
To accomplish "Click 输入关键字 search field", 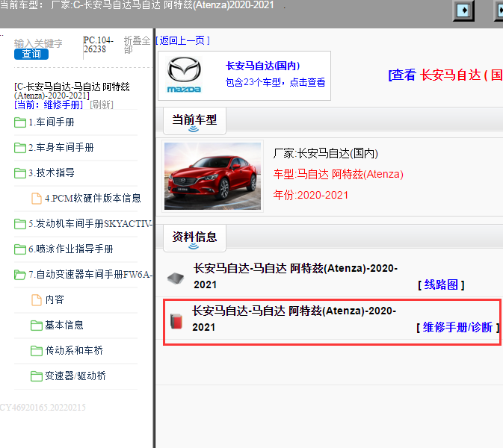I will [38, 43].
